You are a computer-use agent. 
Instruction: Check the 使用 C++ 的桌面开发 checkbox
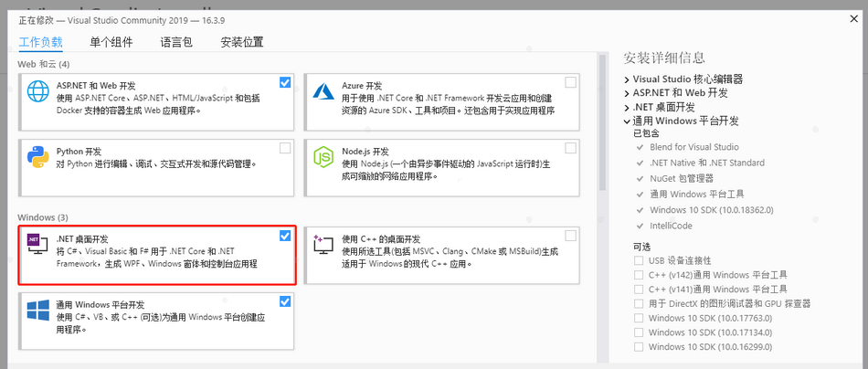click(571, 236)
